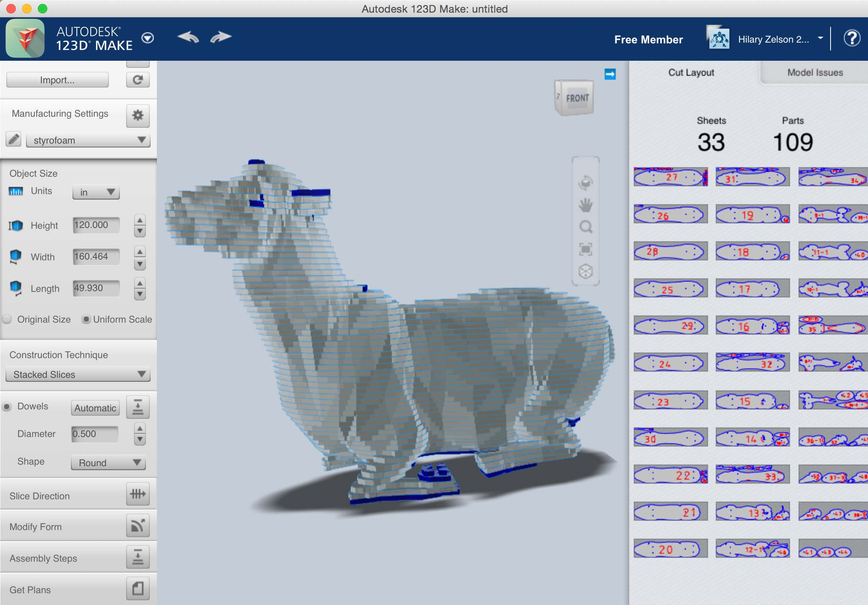This screenshot has height=605, width=868.
Task: Open the Stacked Slices technique dropdown
Action: (78, 374)
